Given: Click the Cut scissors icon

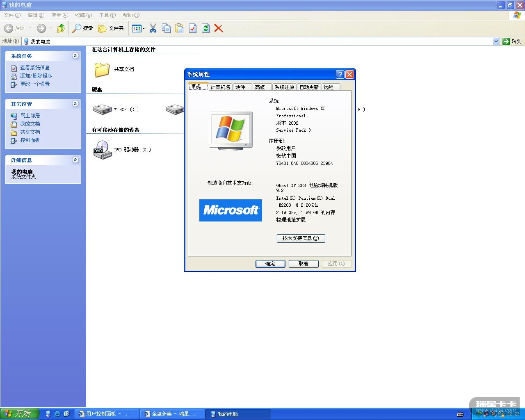Looking at the screenshot, I should (x=153, y=28).
